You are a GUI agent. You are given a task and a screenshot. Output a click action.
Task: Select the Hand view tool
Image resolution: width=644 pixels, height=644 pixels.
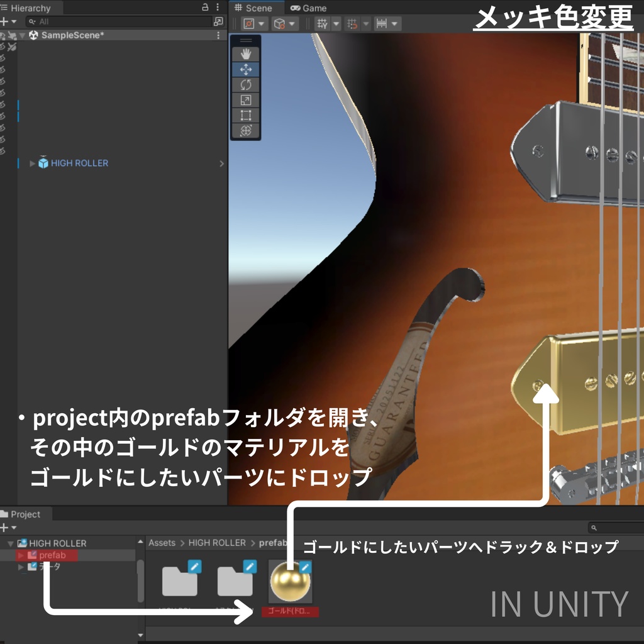pos(246,54)
